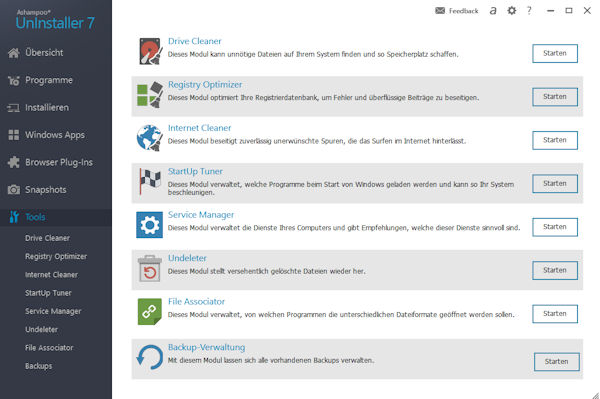Click the tiles icon beside Windows Apps

[13, 135]
